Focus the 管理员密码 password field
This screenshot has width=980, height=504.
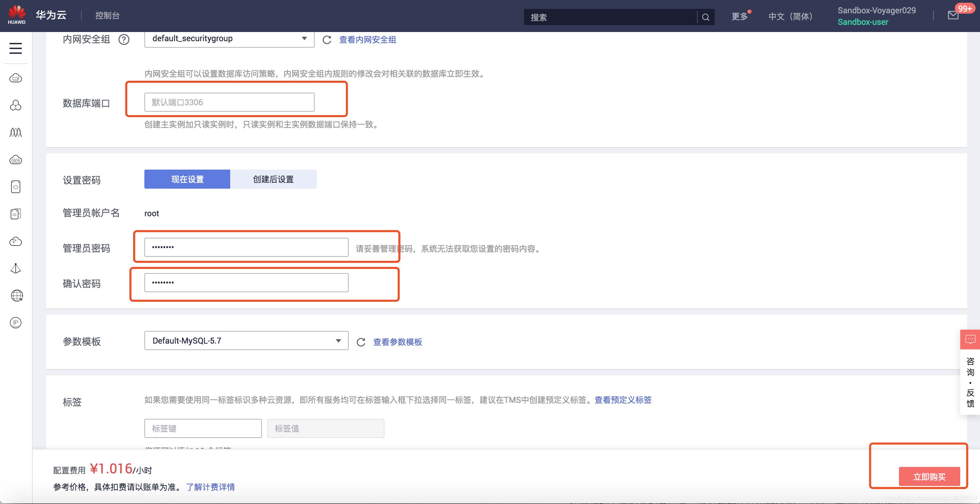pyautogui.click(x=246, y=247)
